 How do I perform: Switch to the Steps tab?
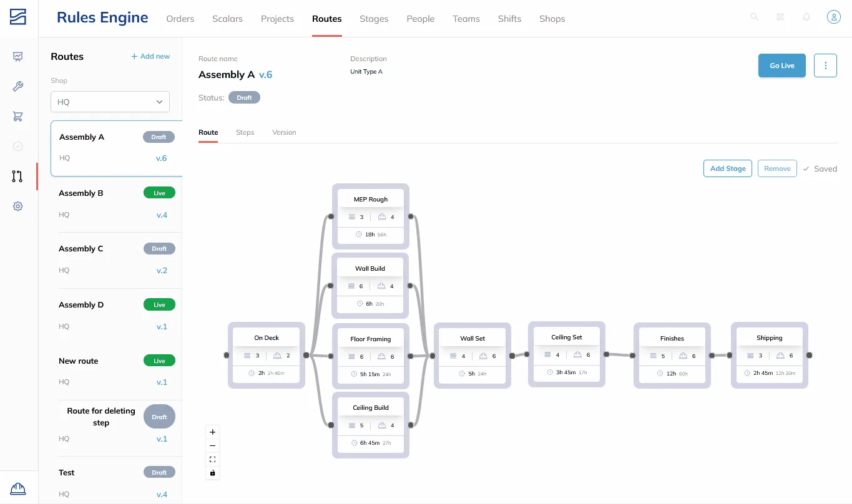[245, 132]
